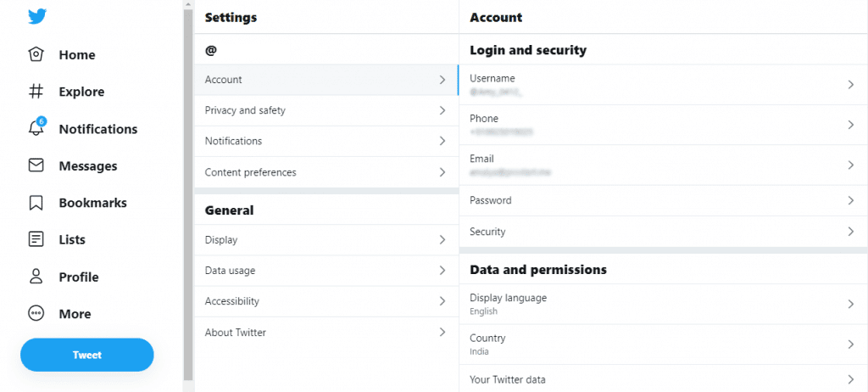Expand the Phone row chevron
The width and height of the screenshot is (868, 392).
pyautogui.click(x=851, y=125)
